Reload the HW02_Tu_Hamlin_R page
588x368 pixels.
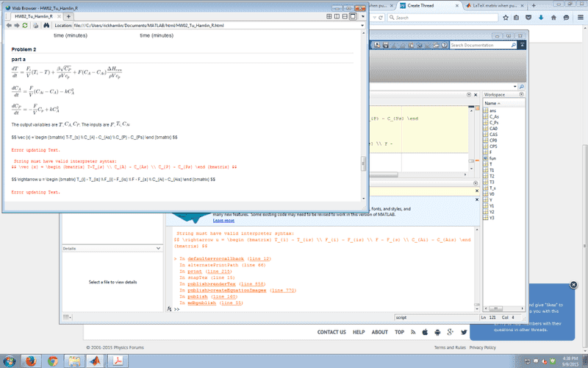click(x=25, y=25)
